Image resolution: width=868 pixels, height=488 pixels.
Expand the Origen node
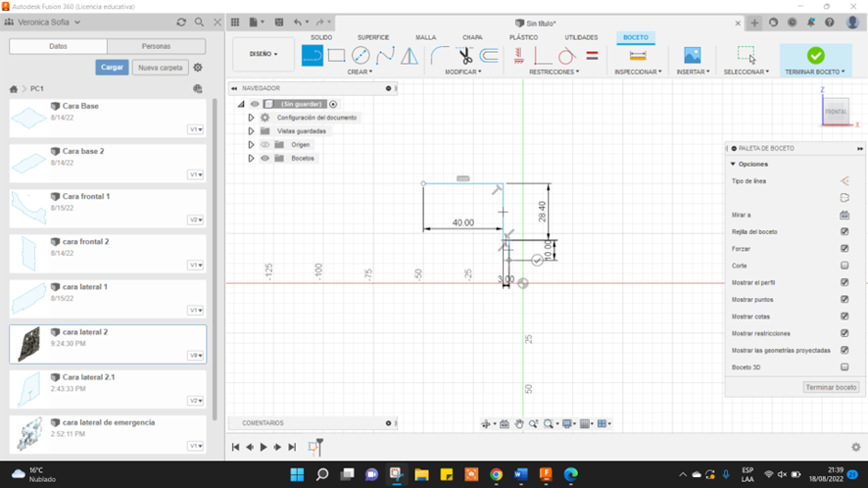pyautogui.click(x=251, y=145)
